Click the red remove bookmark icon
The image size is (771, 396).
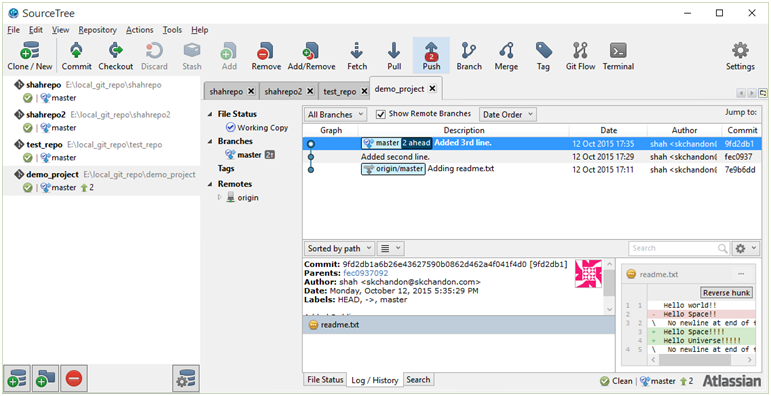[x=74, y=378]
